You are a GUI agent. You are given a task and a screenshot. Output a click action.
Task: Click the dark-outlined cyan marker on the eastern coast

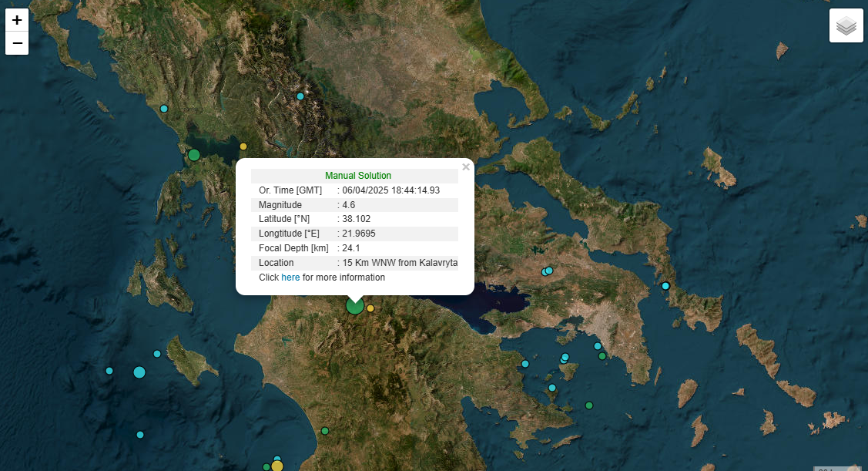(x=665, y=286)
